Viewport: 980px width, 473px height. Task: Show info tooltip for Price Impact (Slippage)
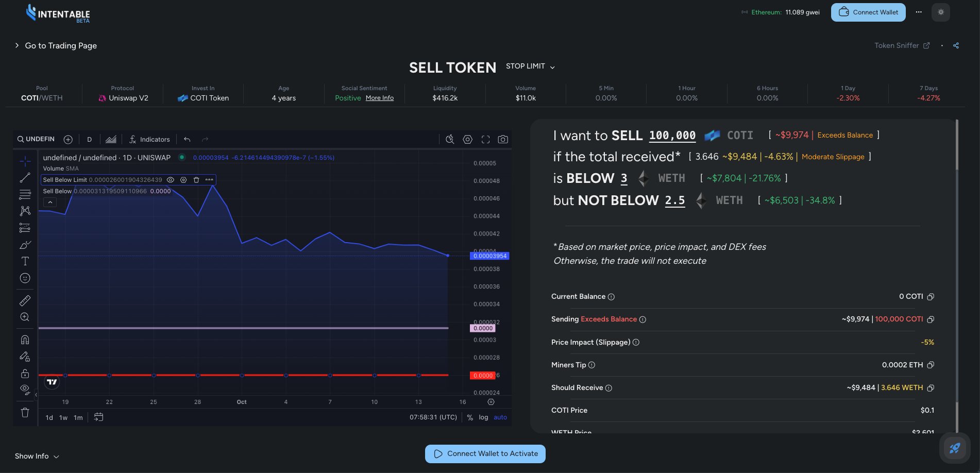point(636,342)
